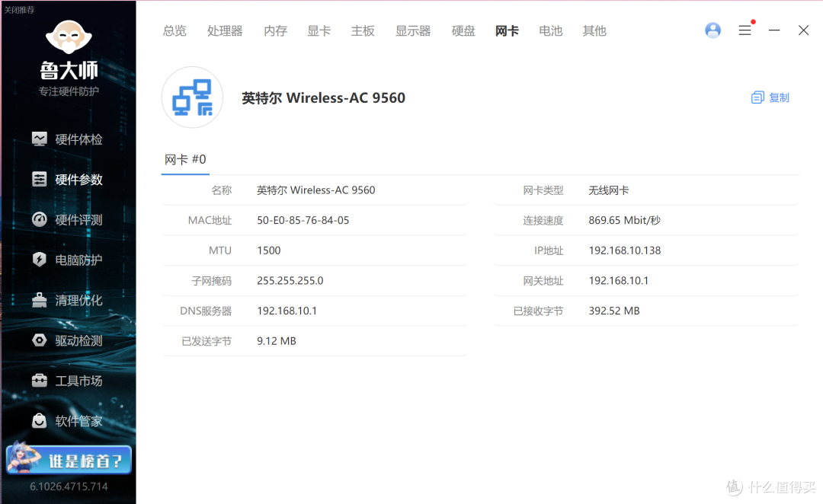Click the 清理优化 broom icon
823x504 pixels.
click(x=40, y=300)
